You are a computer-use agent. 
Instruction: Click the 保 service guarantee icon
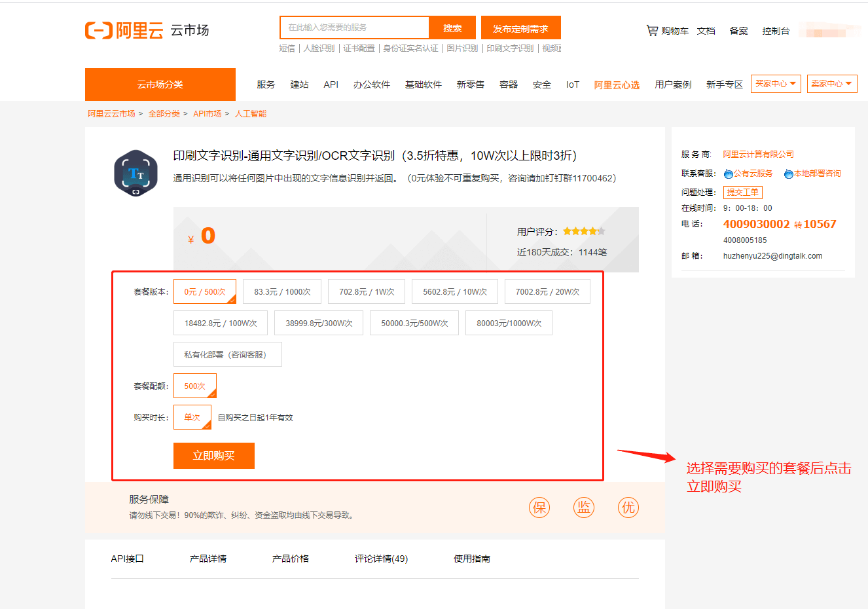coord(539,507)
